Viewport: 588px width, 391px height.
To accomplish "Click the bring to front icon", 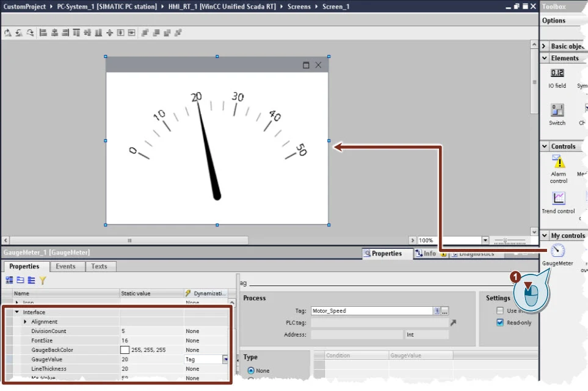I will 145,33.
